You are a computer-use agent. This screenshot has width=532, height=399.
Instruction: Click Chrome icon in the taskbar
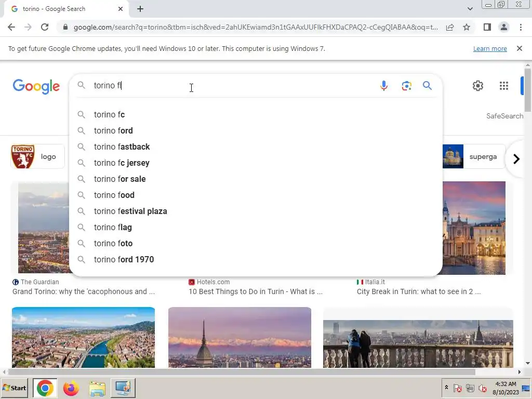pyautogui.click(x=45, y=388)
